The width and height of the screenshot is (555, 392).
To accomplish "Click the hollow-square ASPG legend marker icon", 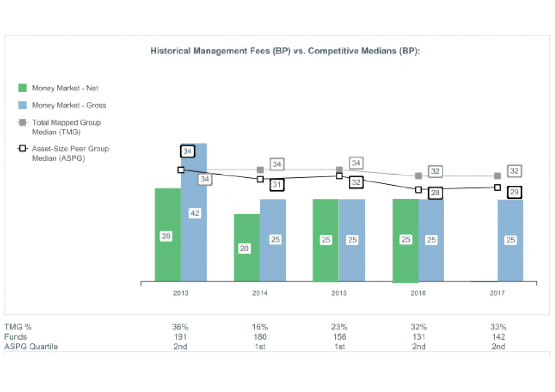I will click(23, 148).
